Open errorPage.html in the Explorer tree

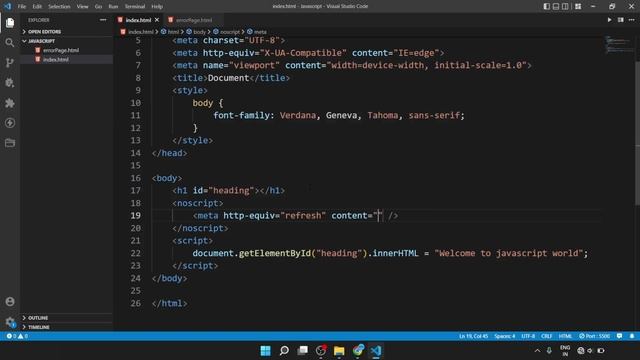coord(61,50)
